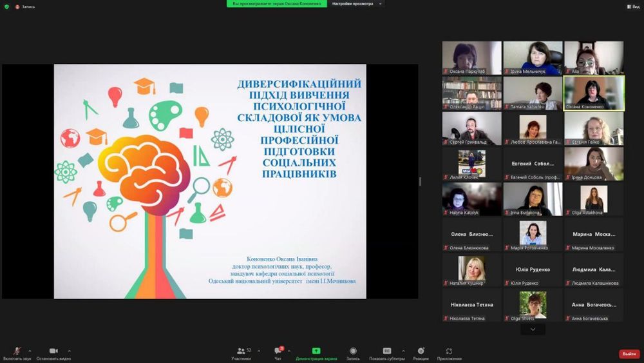The height and width of the screenshot is (363, 644).
Task: Open the Реакции reactions menu
Action: (421, 351)
